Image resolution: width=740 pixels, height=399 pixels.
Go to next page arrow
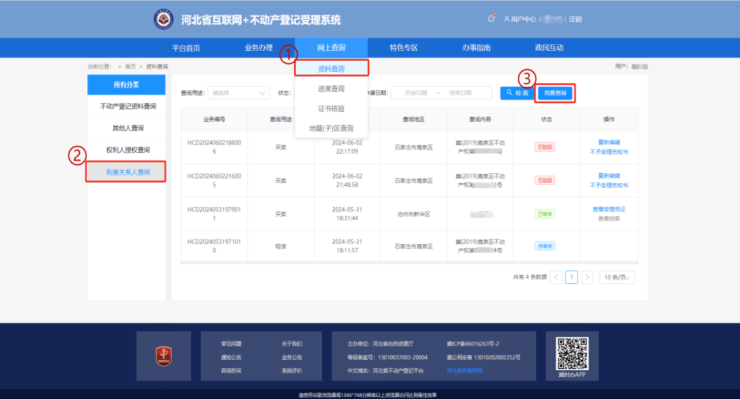[x=587, y=277]
